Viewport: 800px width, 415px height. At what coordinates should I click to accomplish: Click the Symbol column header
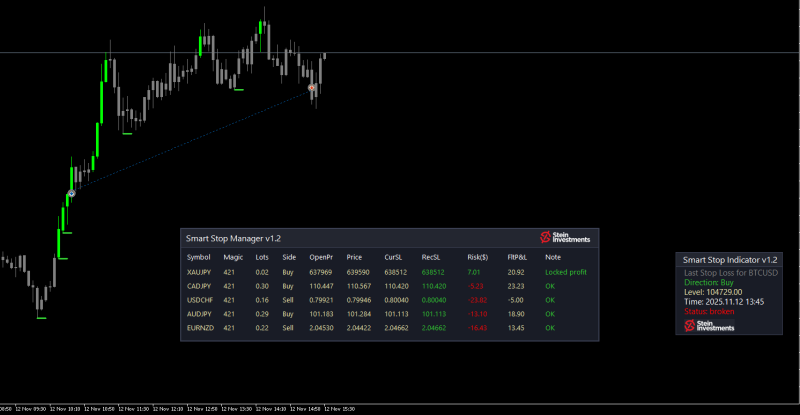click(198, 257)
